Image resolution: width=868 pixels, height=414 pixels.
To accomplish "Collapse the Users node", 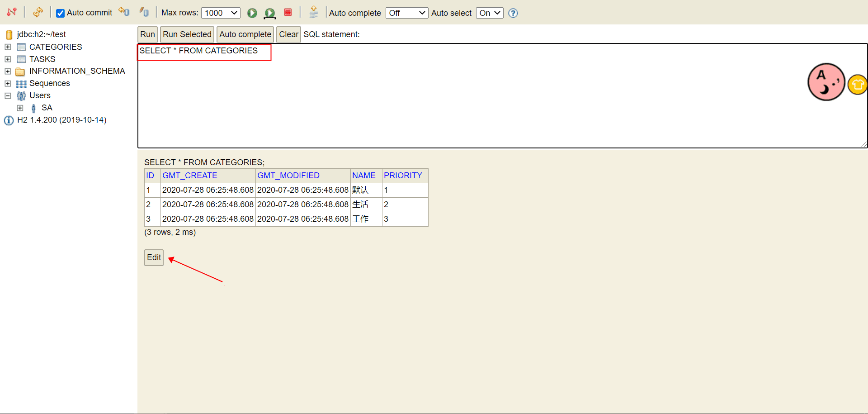I will click(x=8, y=96).
